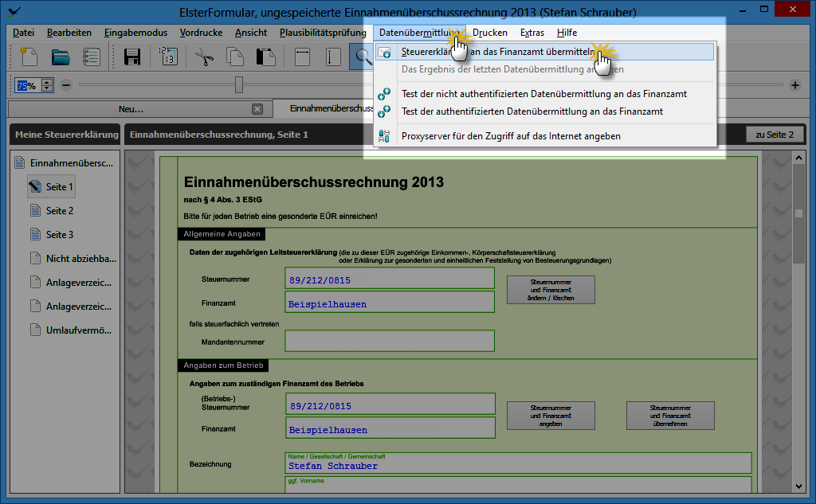Click icon beside non-authenticated transmission test

[384, 94]
